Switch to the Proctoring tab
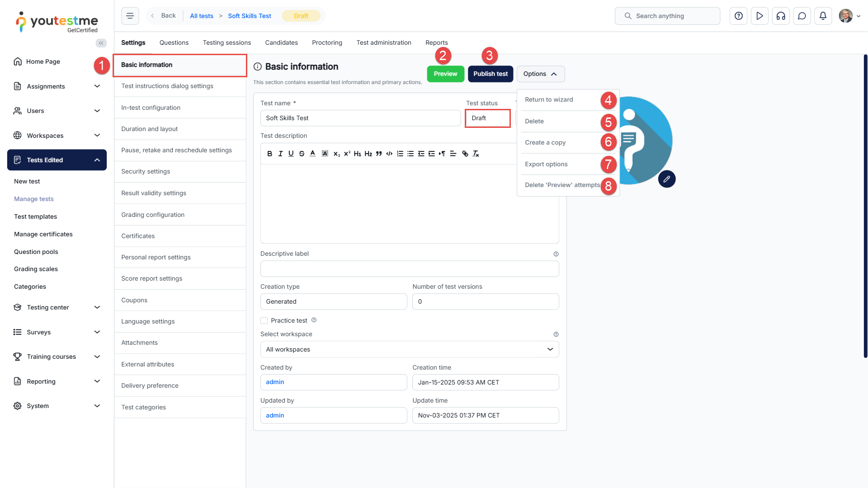Screen dimensions: 868x488 coord(327,42)
